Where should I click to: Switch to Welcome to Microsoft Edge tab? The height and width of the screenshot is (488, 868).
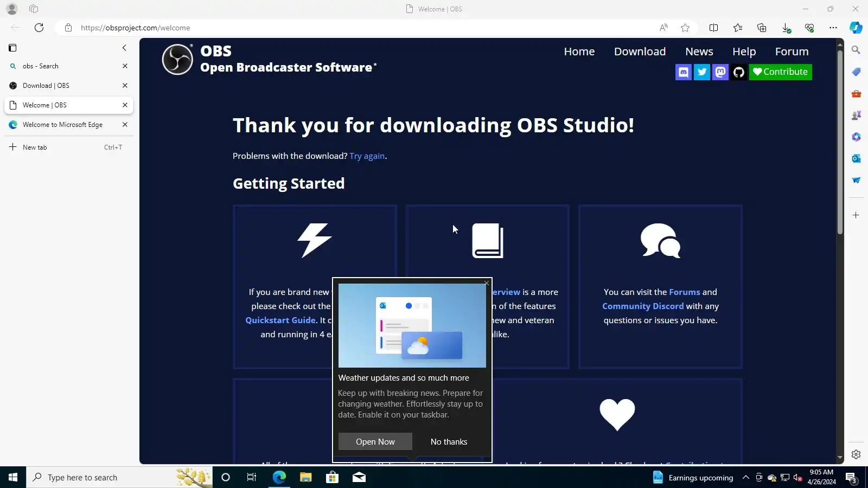[69, 125]
